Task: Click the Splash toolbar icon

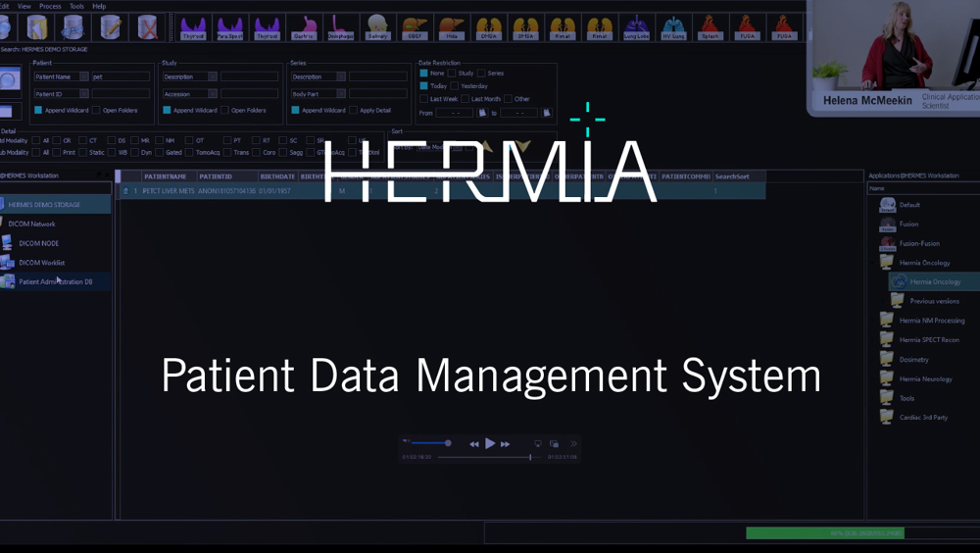Action: point(710,26)
